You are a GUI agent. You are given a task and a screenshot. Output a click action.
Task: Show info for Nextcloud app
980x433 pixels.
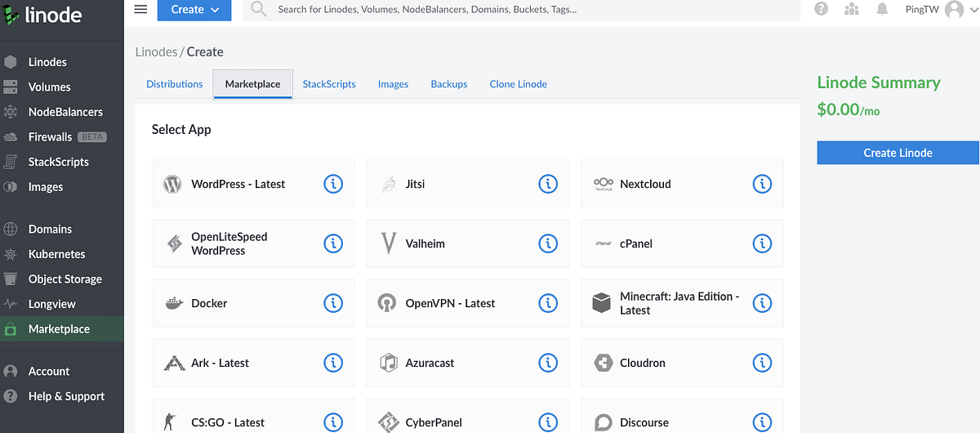point(761,184)
